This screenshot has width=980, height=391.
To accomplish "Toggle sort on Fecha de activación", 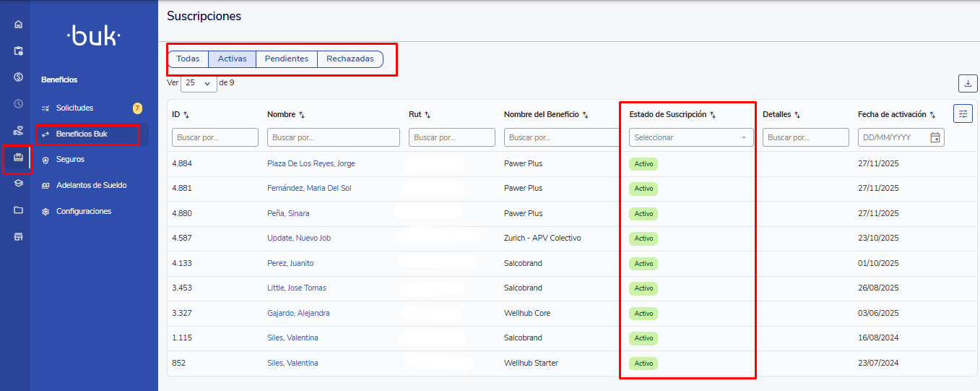I will pos(932,115).
